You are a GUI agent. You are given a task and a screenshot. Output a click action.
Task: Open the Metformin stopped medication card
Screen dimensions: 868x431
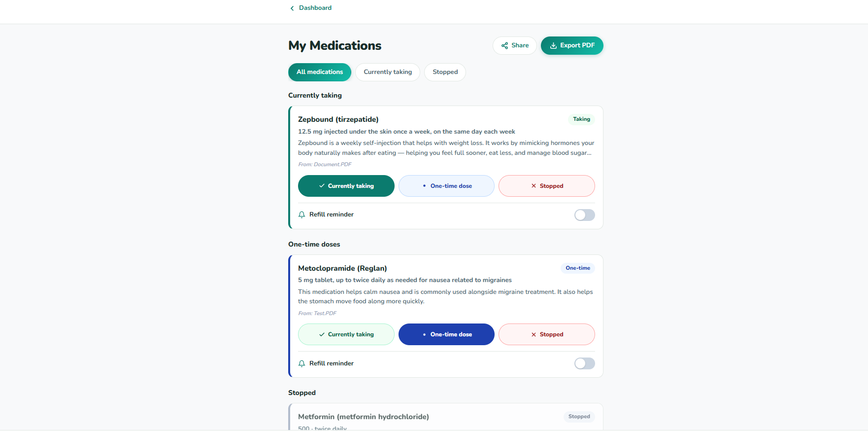pyautogui.click(x=446, y=417)
